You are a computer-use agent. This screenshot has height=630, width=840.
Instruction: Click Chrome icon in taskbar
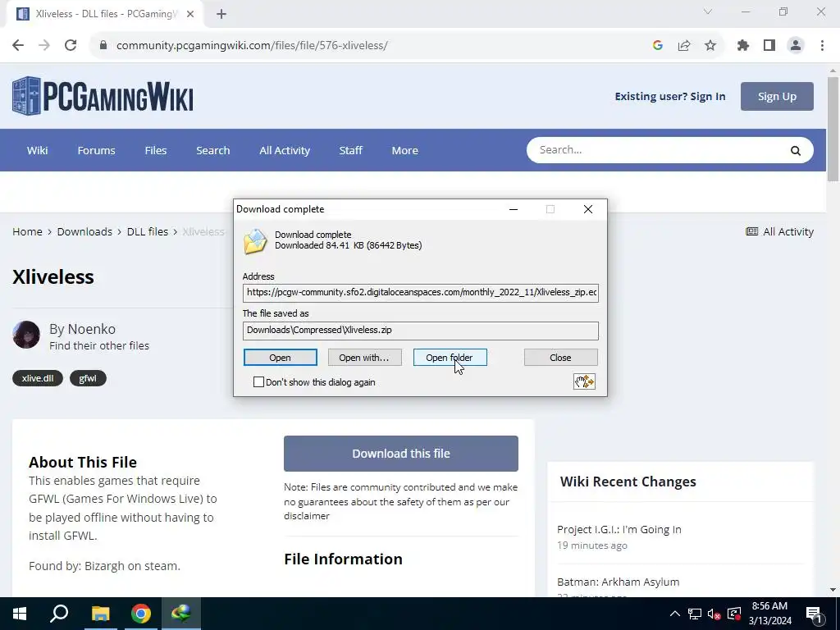click(x=141, y=614)
